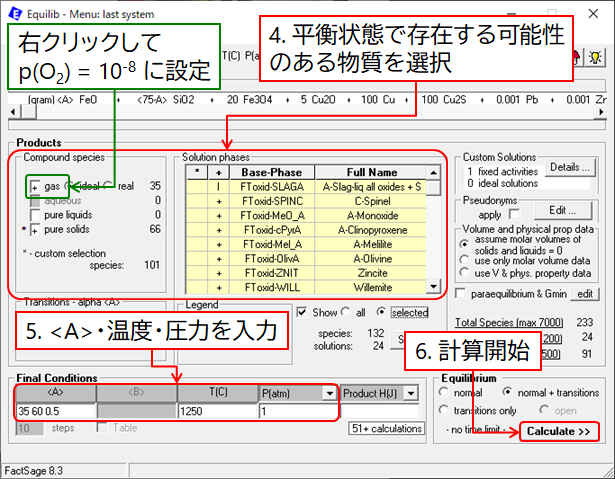Toggle the pure solids checkbox

[35, 229]
